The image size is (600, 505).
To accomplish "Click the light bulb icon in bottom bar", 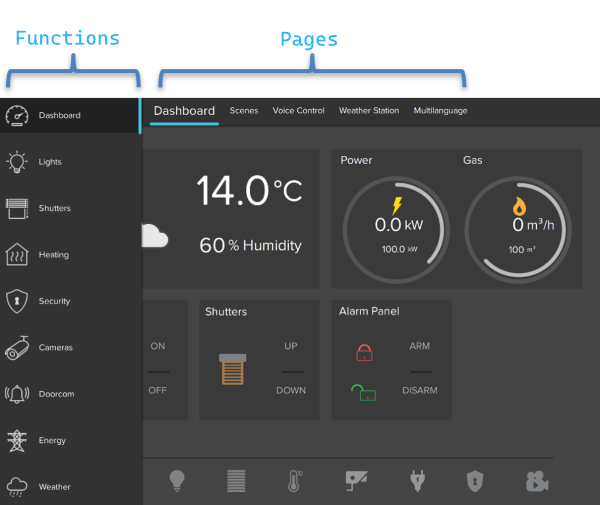I will coord(177,481).
